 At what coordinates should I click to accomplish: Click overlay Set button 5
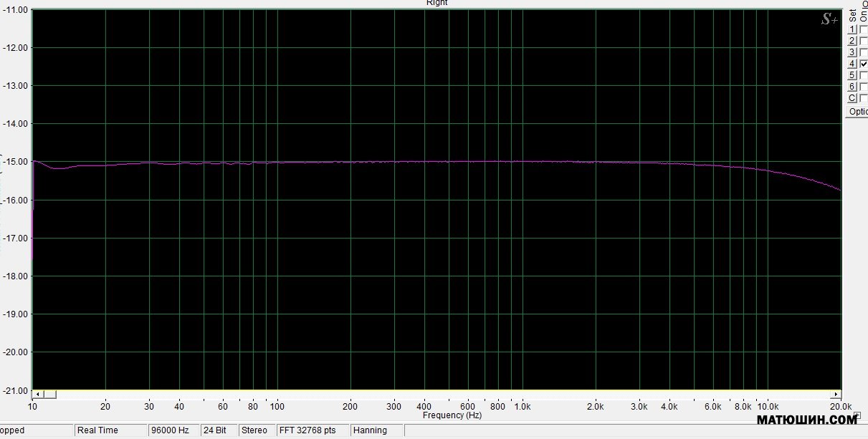point(852,75)
